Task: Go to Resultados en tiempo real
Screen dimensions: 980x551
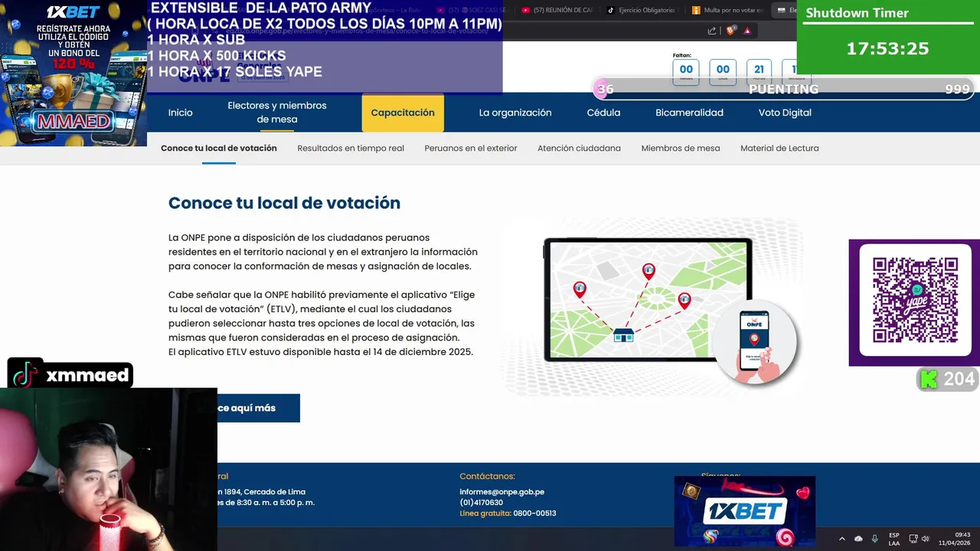Action: (x=351, y=148)
